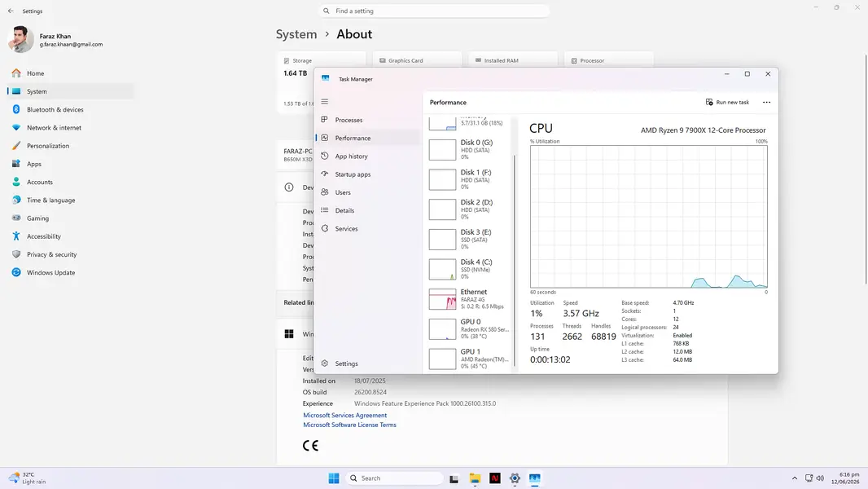
Task: Open Task View from taskbar
Action: [454, 478]
